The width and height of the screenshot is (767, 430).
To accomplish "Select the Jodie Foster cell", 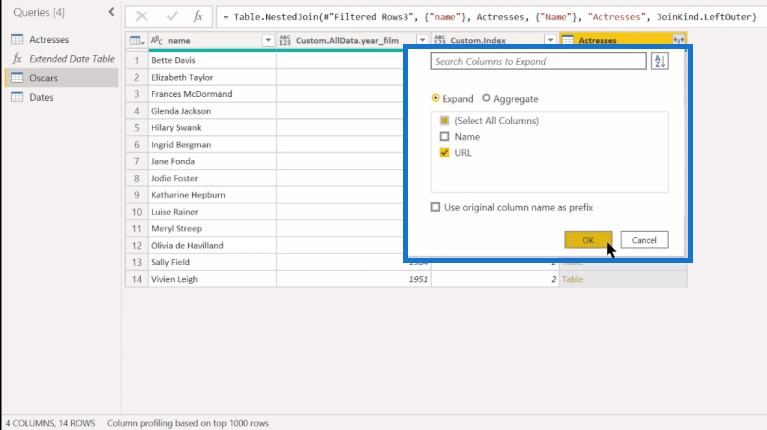I will (x=212, y=179).
